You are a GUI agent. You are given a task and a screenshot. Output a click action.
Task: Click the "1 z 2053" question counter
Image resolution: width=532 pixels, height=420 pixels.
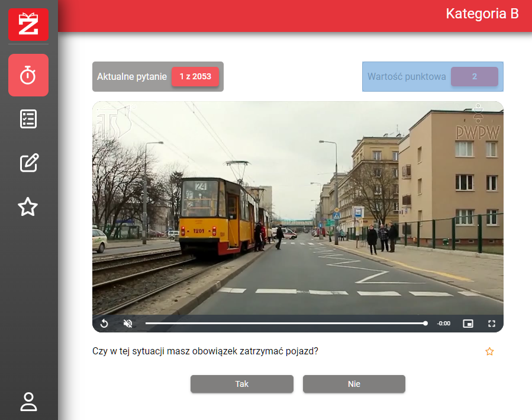[x=195, y=77]
